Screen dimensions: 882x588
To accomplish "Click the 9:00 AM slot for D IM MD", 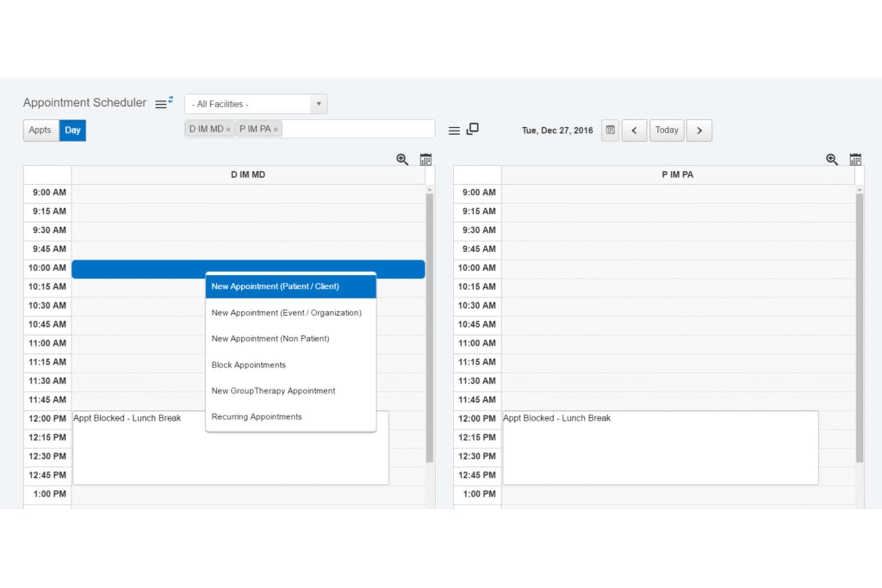I will point(248,193).
